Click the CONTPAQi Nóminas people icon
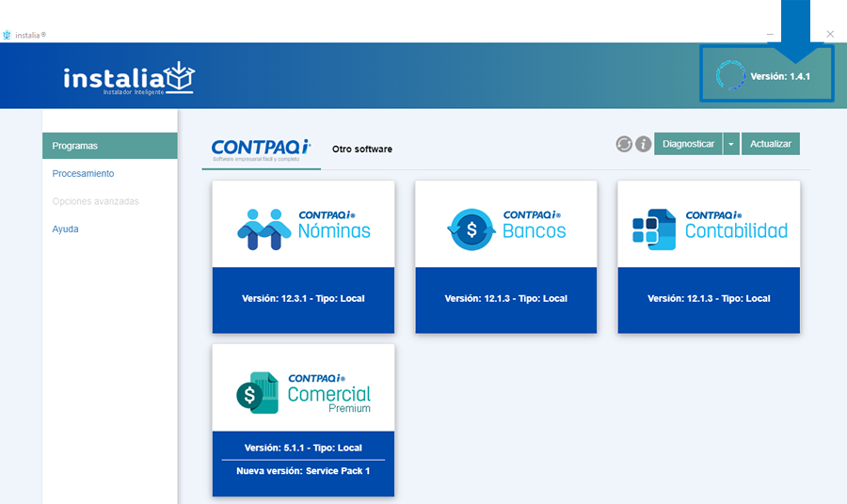Image resolution: width=847 pixels, height=504 pixels. click(x=264, y=229)
